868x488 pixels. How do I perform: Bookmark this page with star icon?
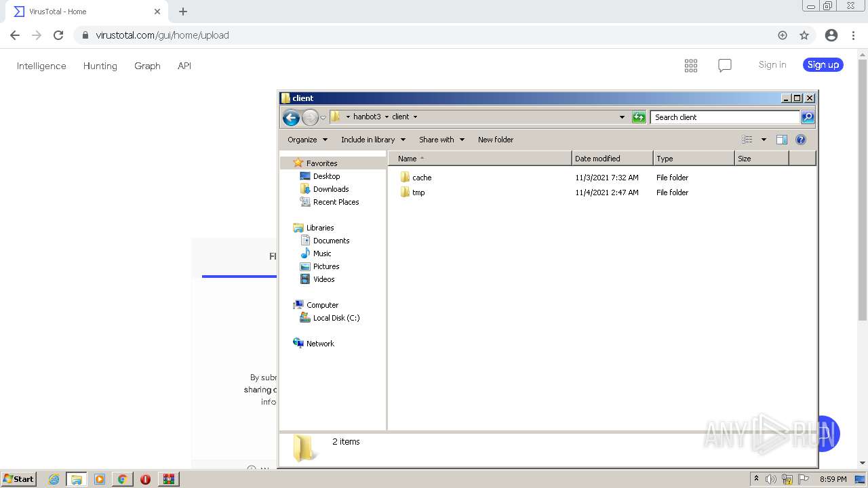click(x=804, y=35)
